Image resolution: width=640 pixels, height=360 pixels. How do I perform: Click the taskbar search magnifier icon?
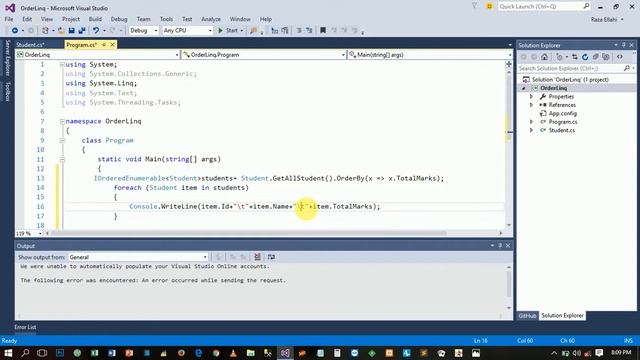click(25, 353)
